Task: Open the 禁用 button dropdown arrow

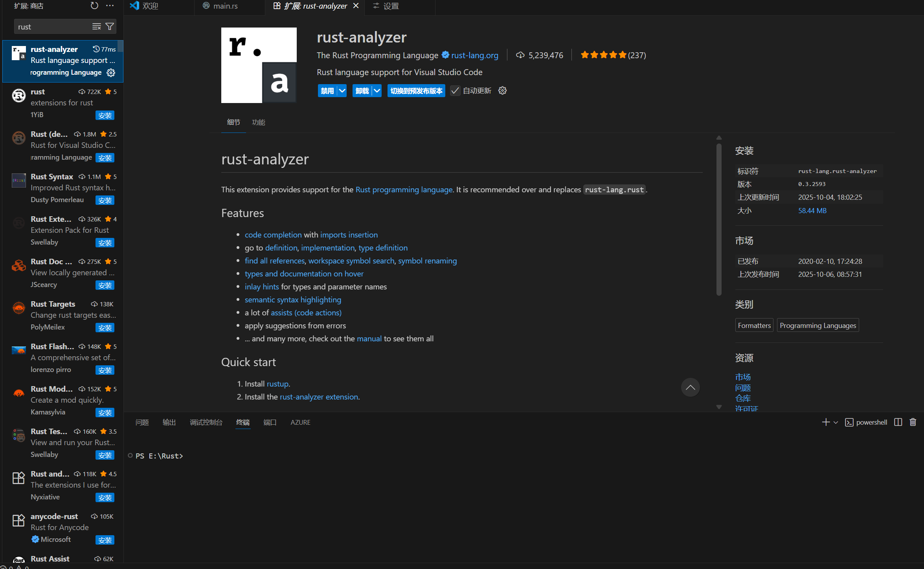Action: click(x=342, y=90)
